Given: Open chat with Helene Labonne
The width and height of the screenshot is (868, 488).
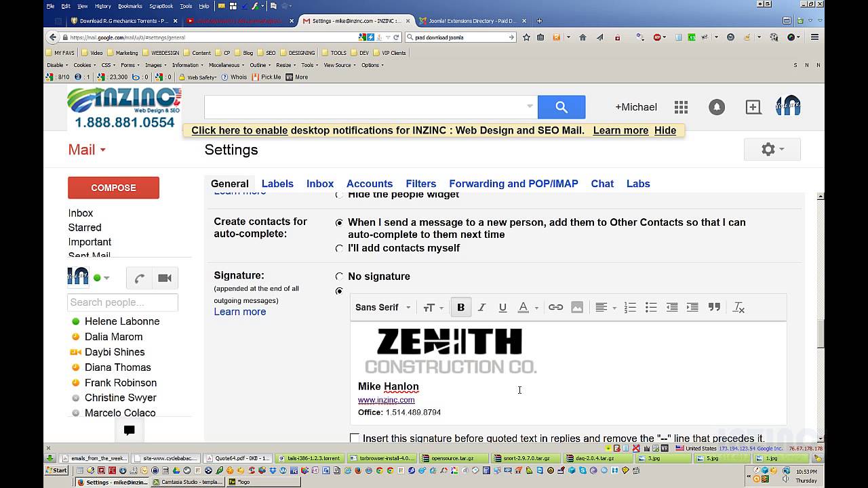Looking at the screenshot, I should pos(122,321).
